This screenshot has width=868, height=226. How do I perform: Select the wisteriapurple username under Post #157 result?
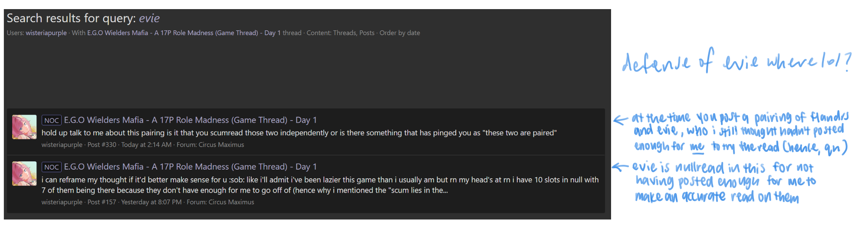(x=62, y=202)
